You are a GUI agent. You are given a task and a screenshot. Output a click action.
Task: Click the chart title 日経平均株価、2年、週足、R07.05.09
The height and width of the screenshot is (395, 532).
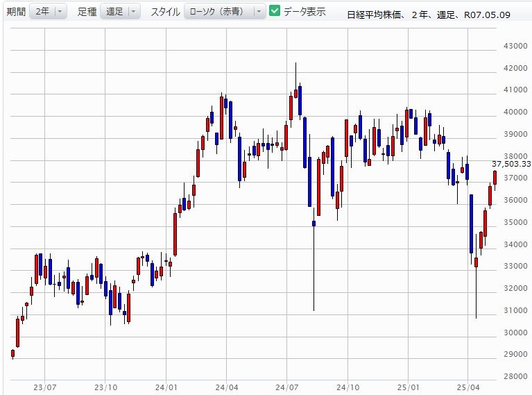pos(429,15)
